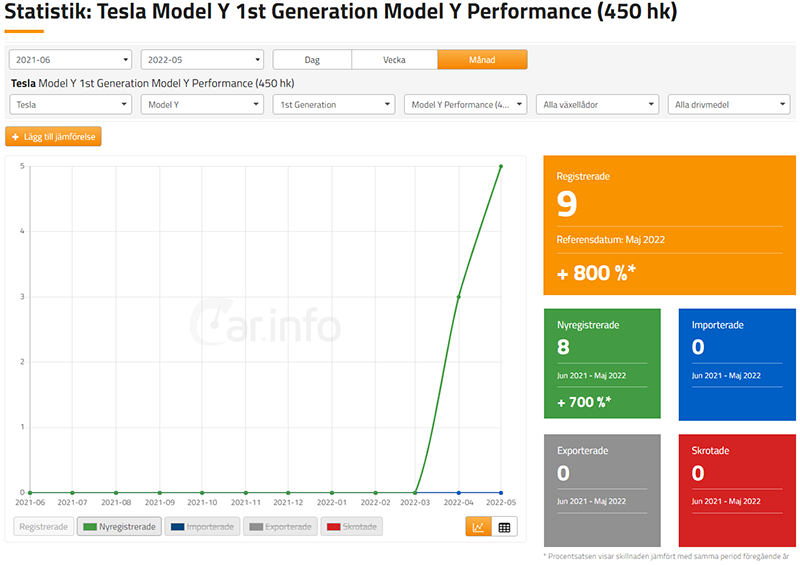Click the '+ 700 %*' text
Viewport: 800px width, 565px height.
(584, 402)
